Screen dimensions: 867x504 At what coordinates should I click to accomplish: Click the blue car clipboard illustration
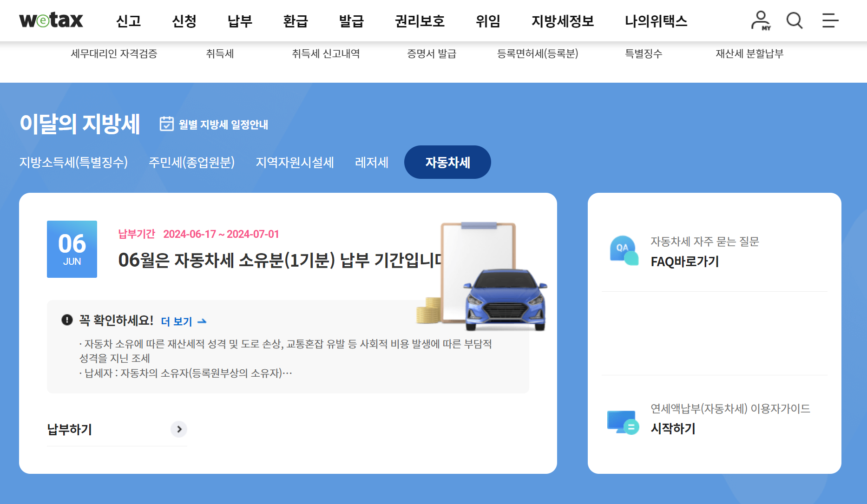pos(482,277)
